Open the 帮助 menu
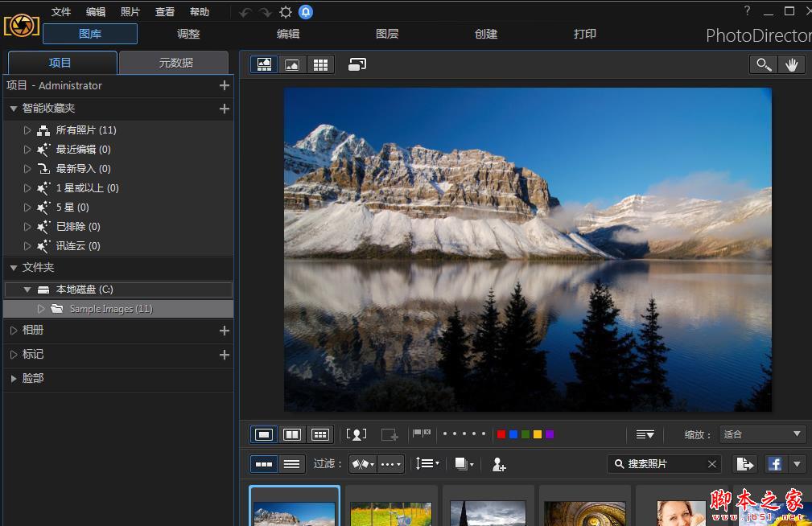 [200, 12]
